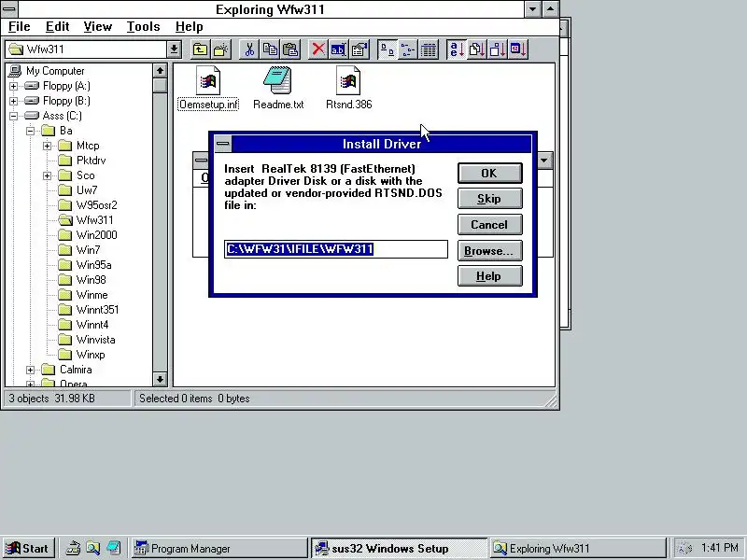
Task: Delete using the red X icon
Action: (318, 49)
